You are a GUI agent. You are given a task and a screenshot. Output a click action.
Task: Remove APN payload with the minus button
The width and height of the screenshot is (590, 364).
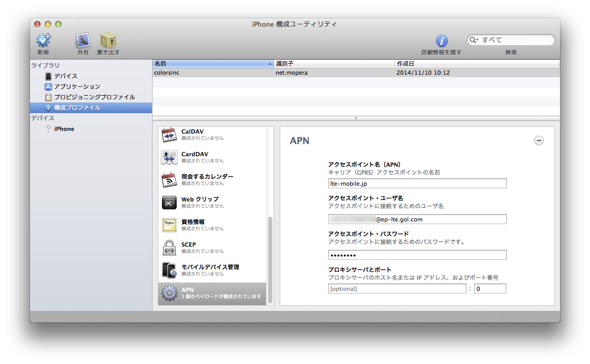pyautogui.click(x=539, y=140)
